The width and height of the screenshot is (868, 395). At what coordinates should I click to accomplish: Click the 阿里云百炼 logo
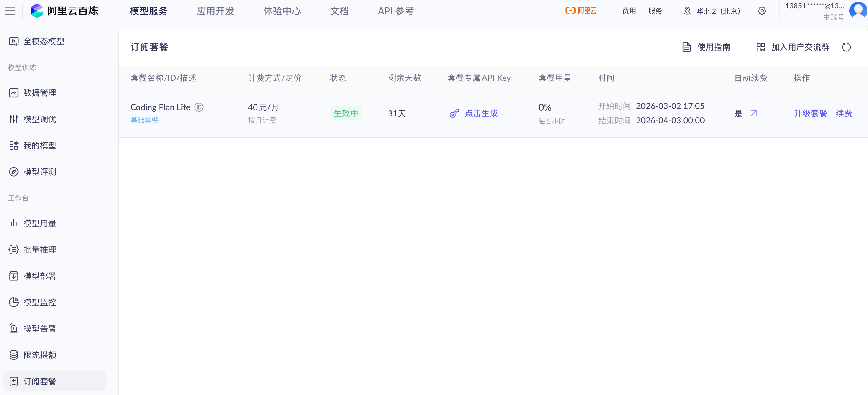coord(64,11)
